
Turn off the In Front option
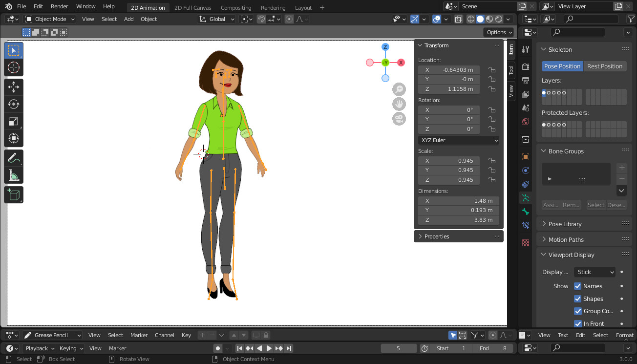point(578,323)
